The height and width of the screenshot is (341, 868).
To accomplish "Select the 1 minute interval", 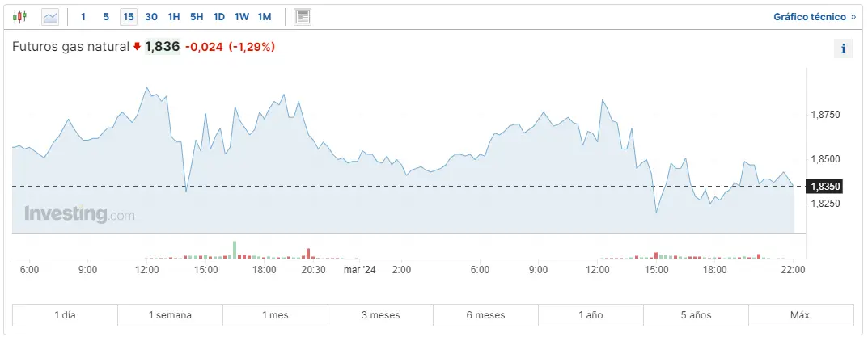I will click(x=83, y=16).
